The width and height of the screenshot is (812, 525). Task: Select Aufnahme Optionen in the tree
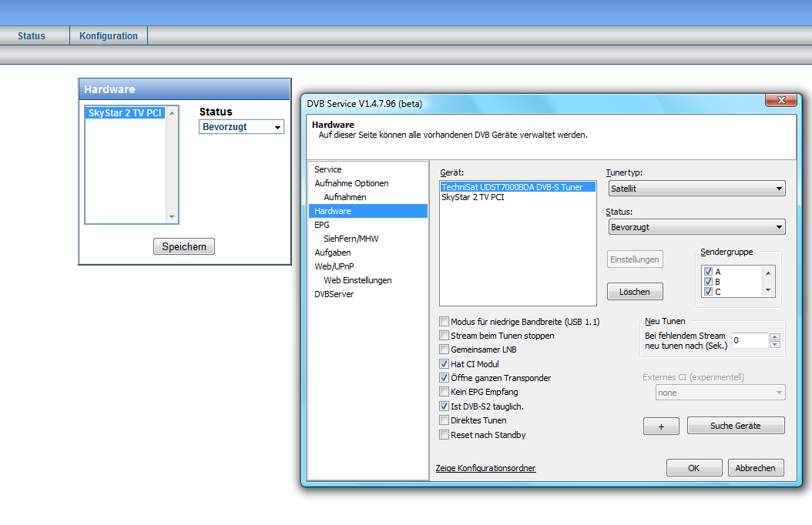tap(351, 183)
